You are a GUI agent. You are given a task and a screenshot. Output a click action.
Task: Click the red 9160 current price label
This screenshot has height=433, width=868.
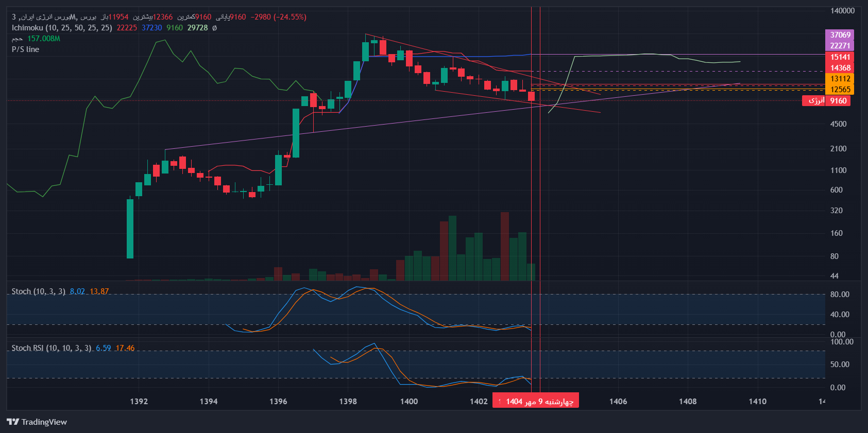[838, 101]
